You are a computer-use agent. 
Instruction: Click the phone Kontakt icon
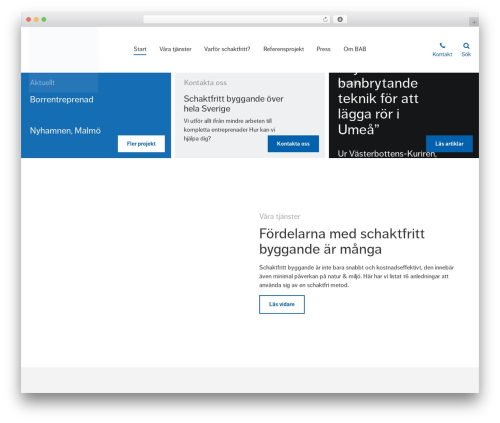[442, 46]
